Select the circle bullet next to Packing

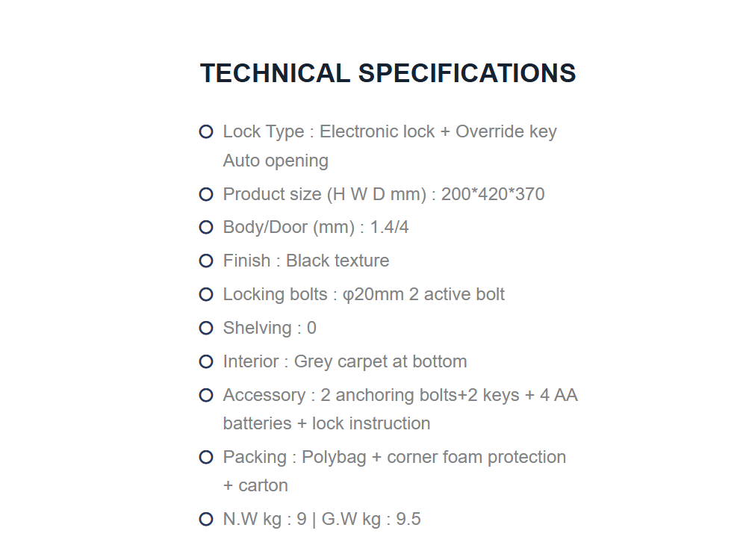pos(206,457)
